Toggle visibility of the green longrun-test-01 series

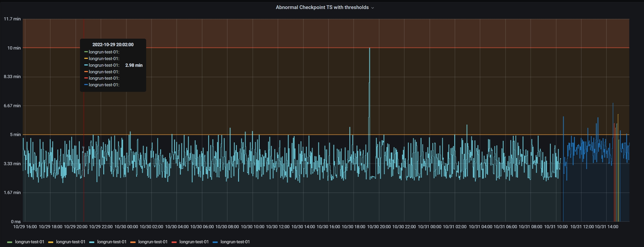tap(29, 242)
